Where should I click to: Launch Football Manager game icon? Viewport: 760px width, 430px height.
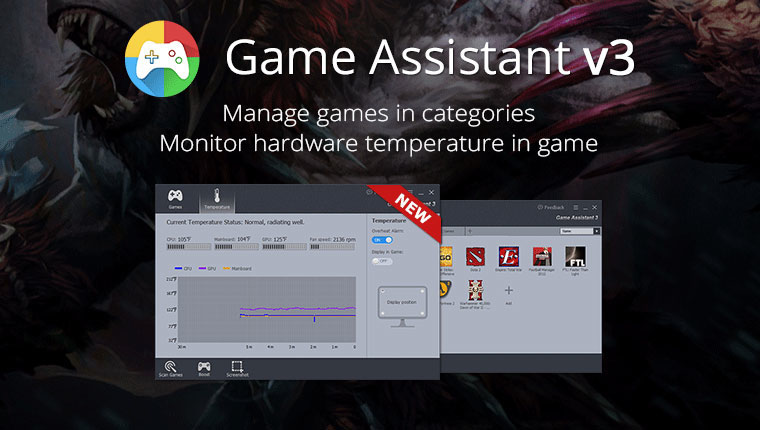(x=542, y=256)
